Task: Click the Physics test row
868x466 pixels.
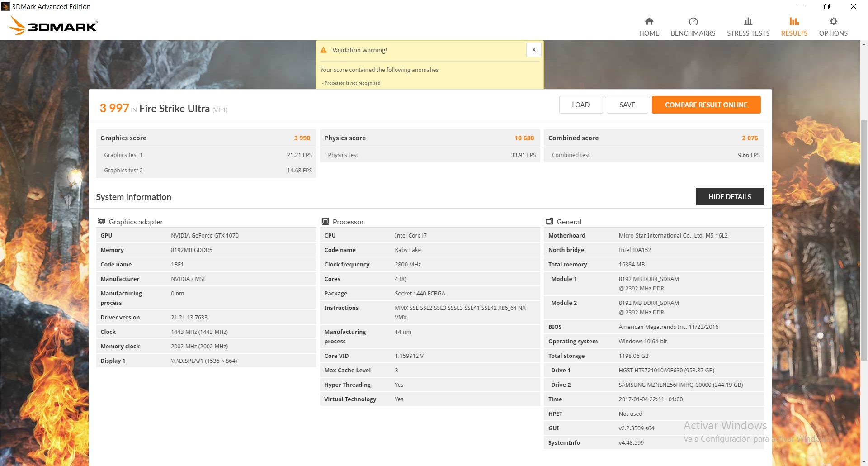Action: (x=429, y=155)
